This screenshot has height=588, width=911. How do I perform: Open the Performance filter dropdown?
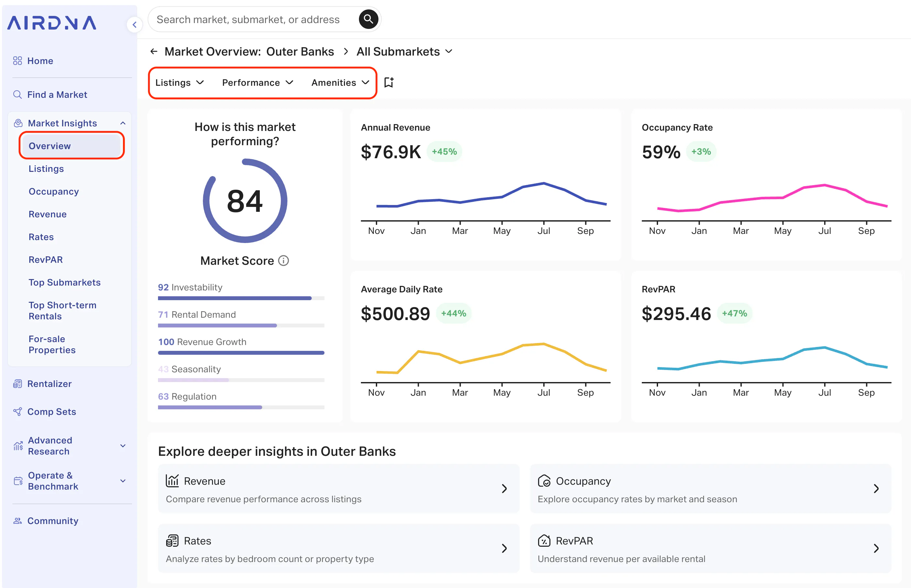tap(258, 83)
